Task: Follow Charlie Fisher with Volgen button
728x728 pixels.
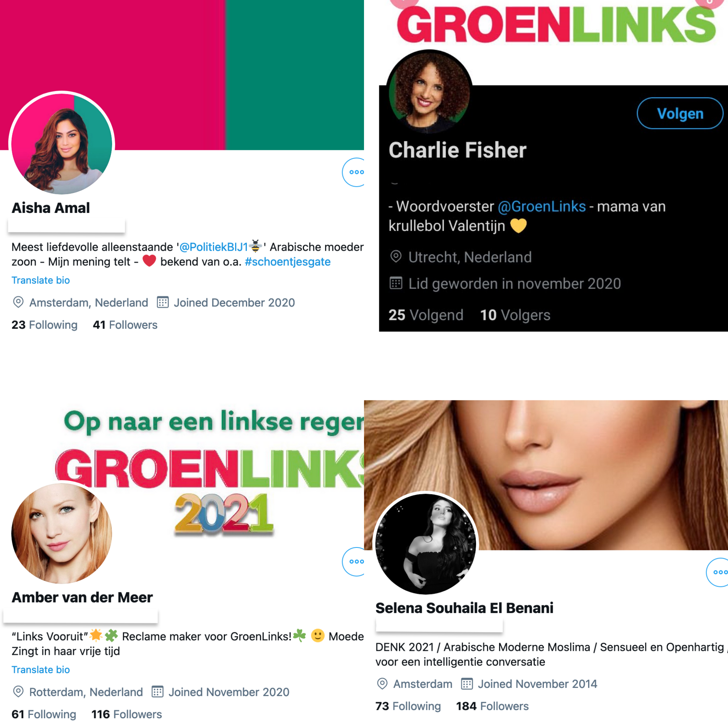Action: point(680,113)
